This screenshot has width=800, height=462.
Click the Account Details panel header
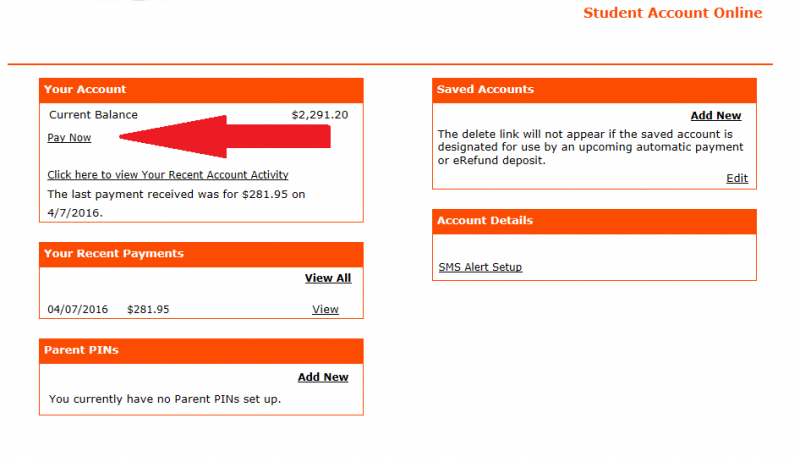(594, 221)
